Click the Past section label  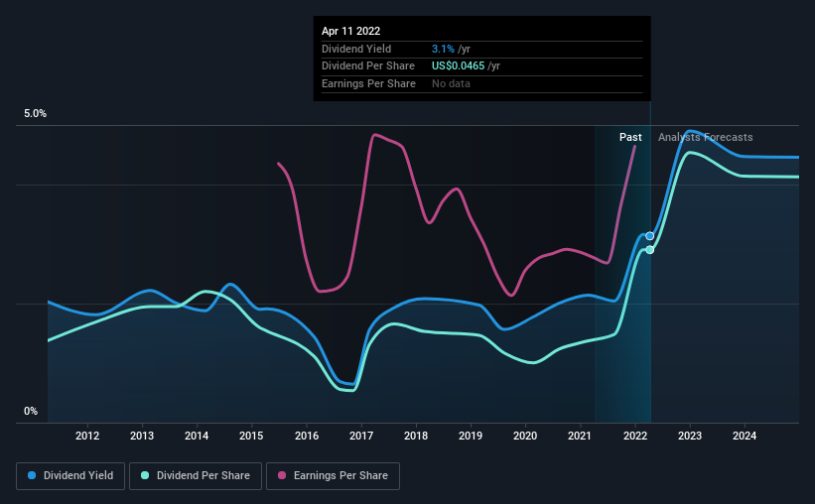coord(630,137)
